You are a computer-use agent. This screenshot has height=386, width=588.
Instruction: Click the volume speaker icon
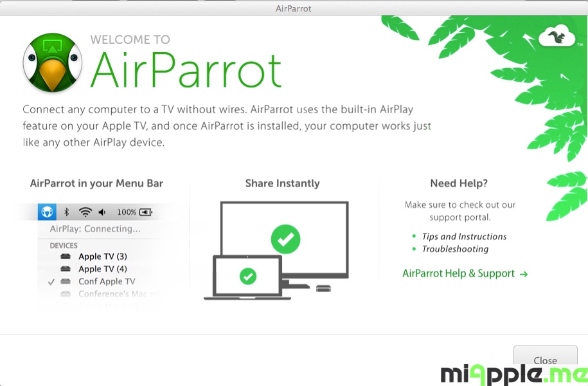102,212
